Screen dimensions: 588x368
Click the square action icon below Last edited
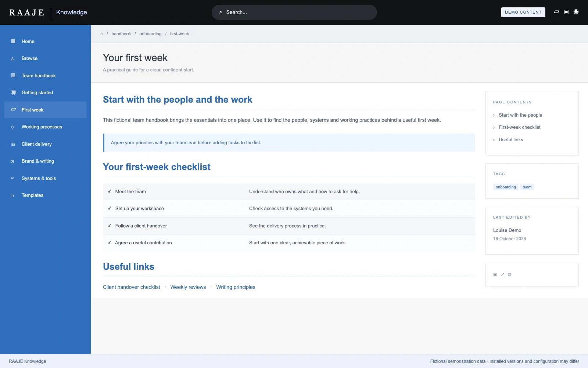point(495,275)
